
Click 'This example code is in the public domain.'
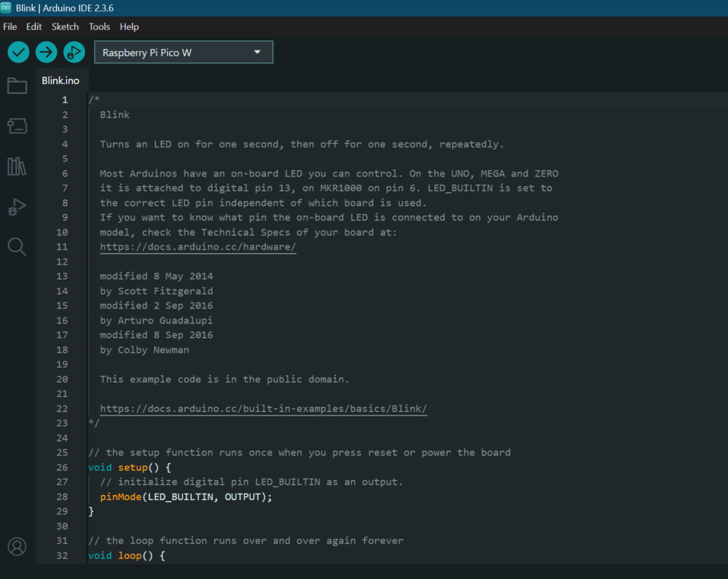pyautogui.click(x=224, y=379)
